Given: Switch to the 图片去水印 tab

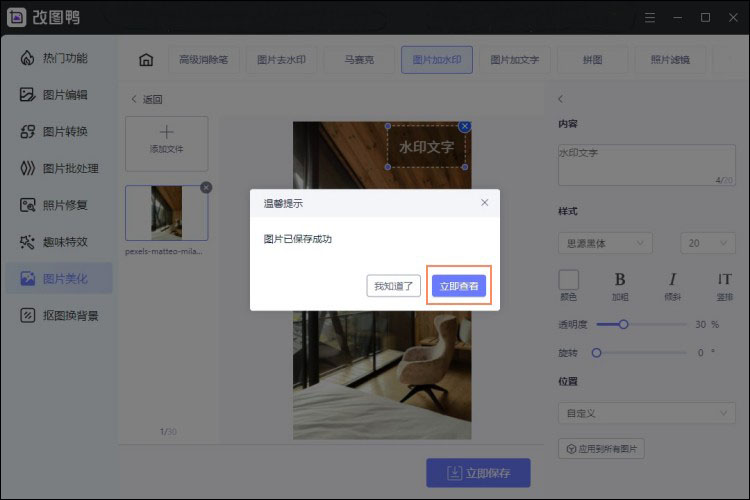Looking at the screenshot, I should (281, 60).
